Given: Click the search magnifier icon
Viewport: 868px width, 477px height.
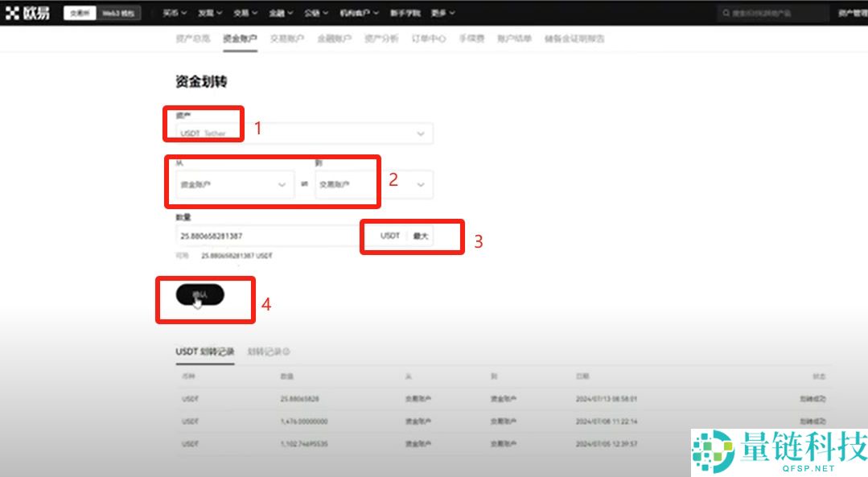Looking at the screenshot, I should coord(725,12).
